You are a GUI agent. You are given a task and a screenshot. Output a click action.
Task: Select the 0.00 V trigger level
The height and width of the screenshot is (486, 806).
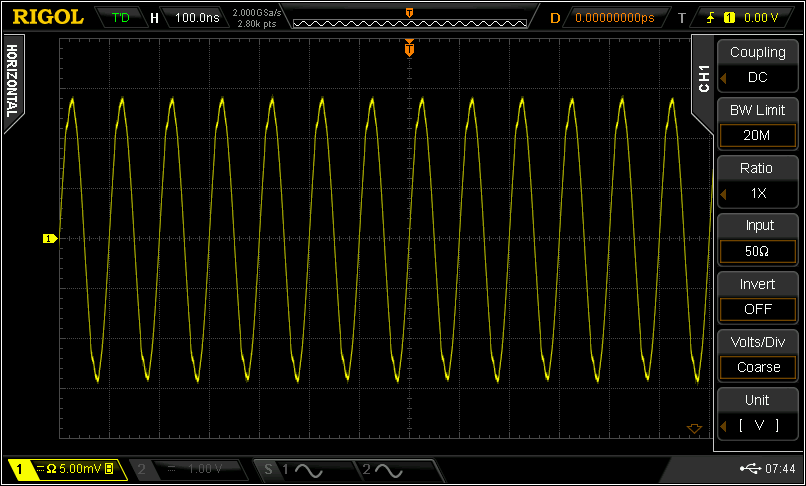(761, 18)
